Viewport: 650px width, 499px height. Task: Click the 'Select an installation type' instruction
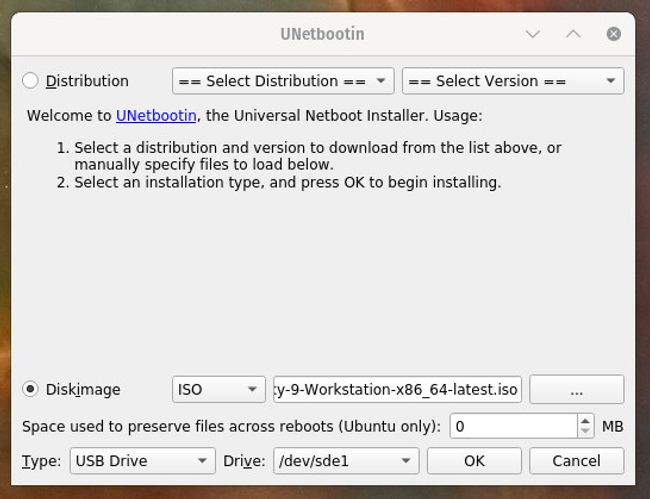point(288,182)
